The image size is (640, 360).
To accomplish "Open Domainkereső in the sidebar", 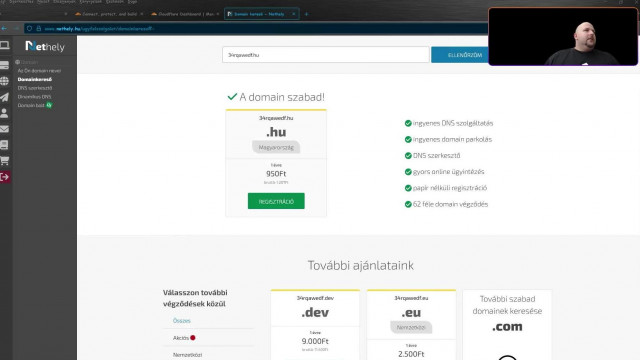I will 35,79.
